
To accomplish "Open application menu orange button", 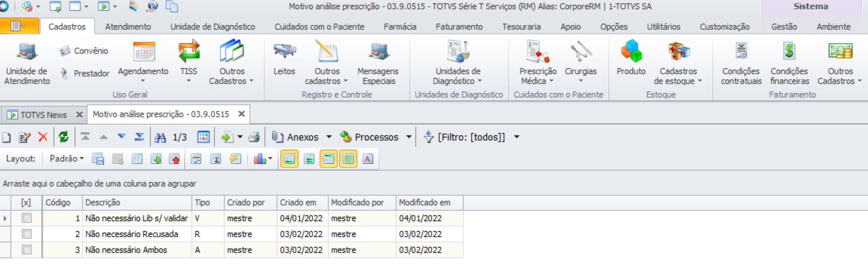I will pyautogui.click(x=19, y=26).
